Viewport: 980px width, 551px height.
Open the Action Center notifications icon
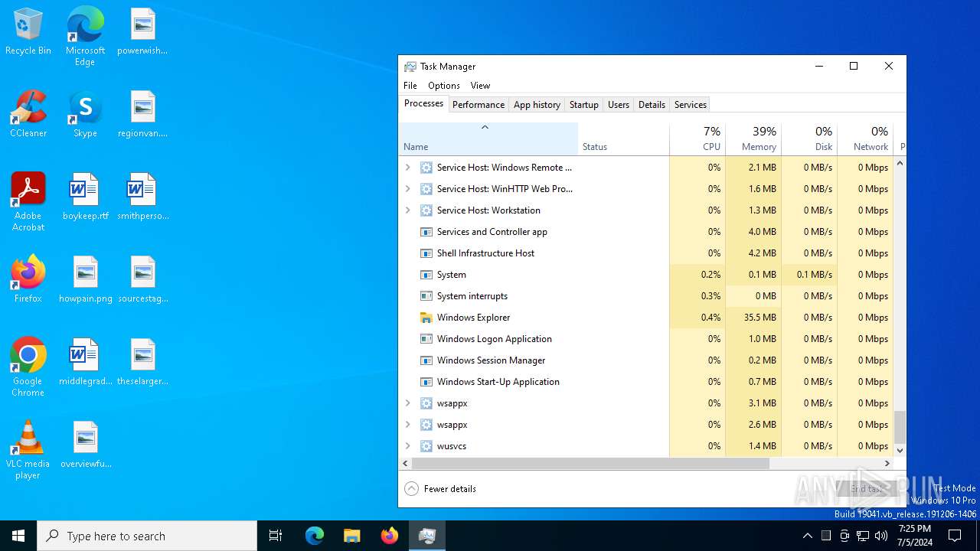pos(955,536)
